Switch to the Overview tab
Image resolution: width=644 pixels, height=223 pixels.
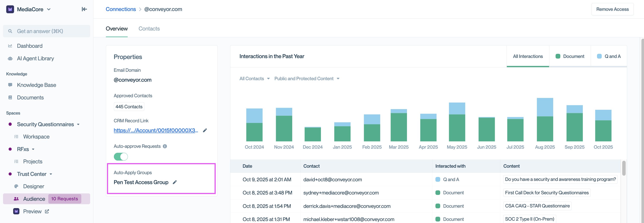[x=117, y=29]
